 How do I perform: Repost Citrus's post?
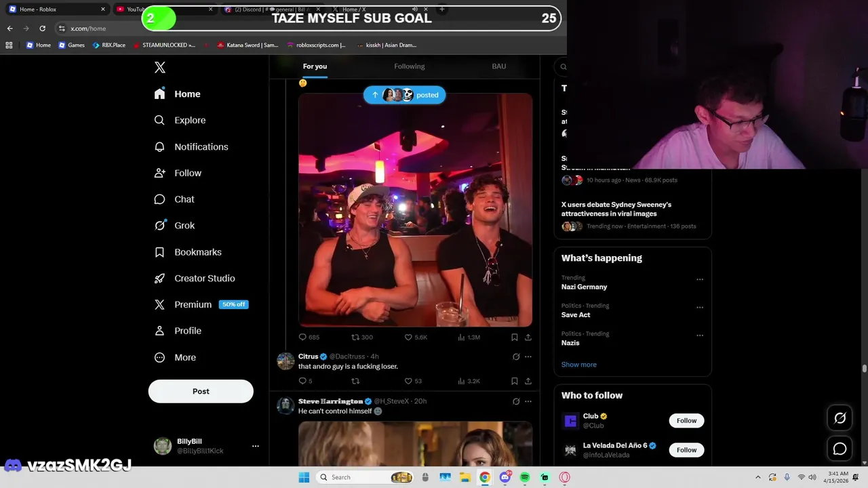click(x=355, y=381)
